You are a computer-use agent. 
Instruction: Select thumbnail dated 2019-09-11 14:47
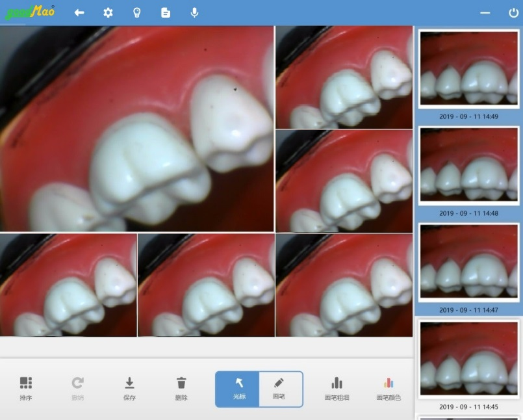click(x=468, y=263)
